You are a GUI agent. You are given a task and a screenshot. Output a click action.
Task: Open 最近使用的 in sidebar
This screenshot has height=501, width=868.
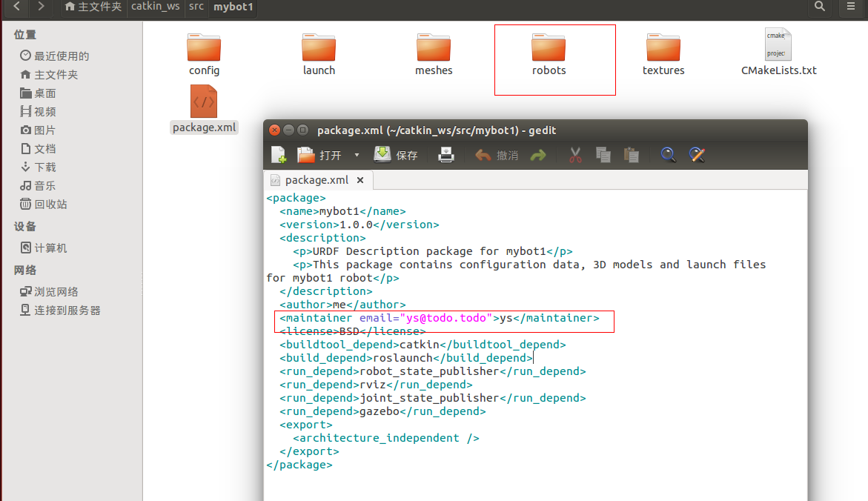coord(54,56)
